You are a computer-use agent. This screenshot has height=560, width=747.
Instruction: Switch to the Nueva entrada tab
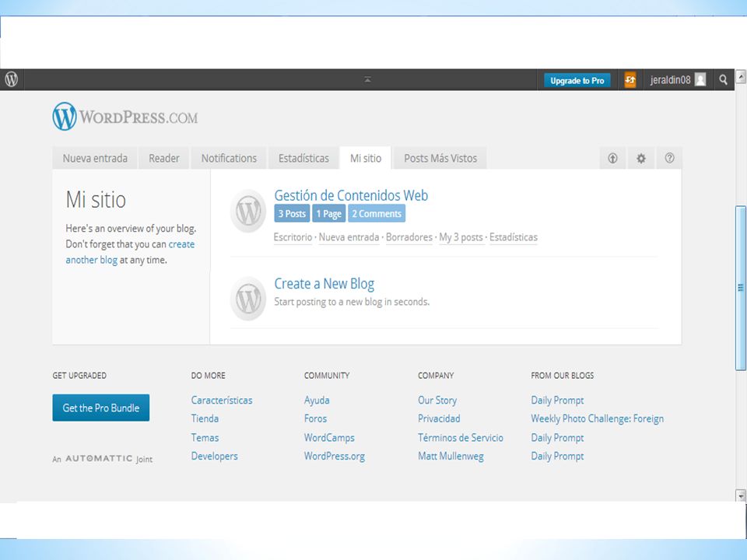click(95, 158)
